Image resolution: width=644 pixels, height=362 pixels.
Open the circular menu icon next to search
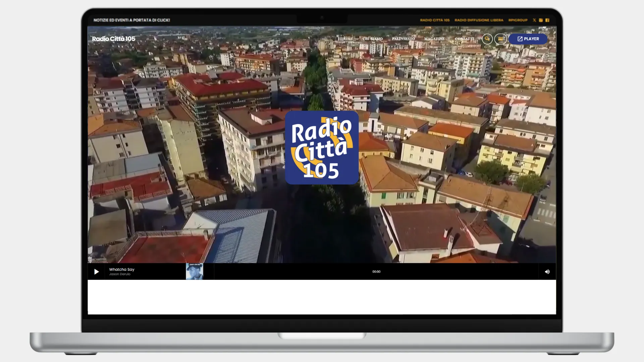click(500, 39)
